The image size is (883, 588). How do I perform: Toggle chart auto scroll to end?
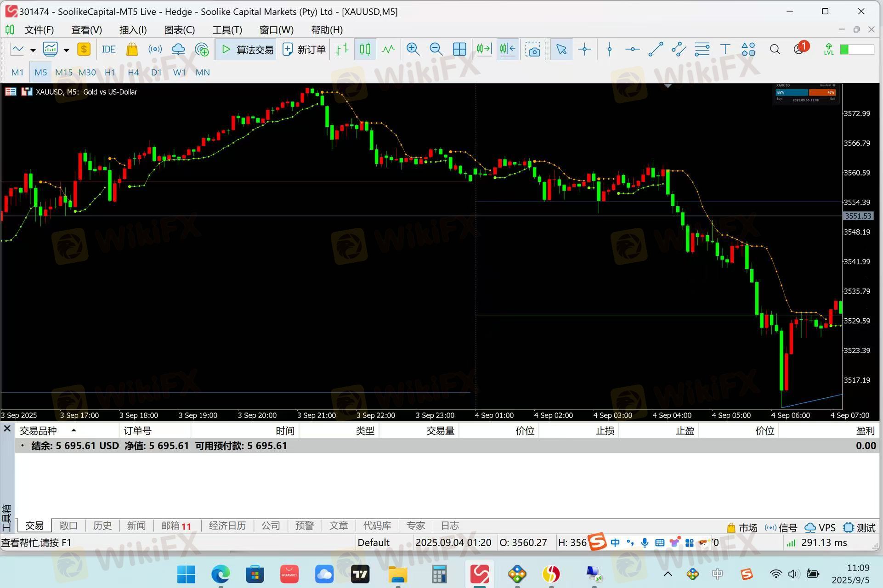pyautogui.click(x=484, y=49)
